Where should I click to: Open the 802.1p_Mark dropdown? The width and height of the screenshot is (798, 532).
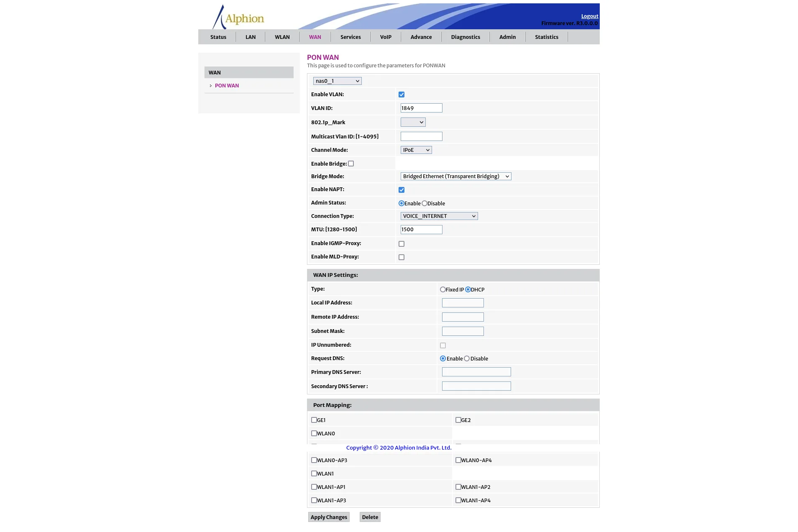413,122
